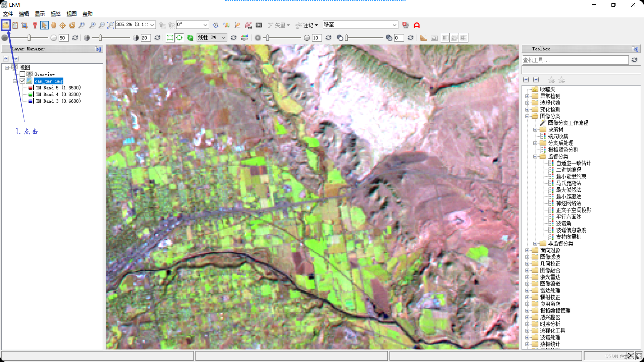Viewport: 644px width, 362px height.
Task: Open the mensuration ruler tool
Action: 423,38
